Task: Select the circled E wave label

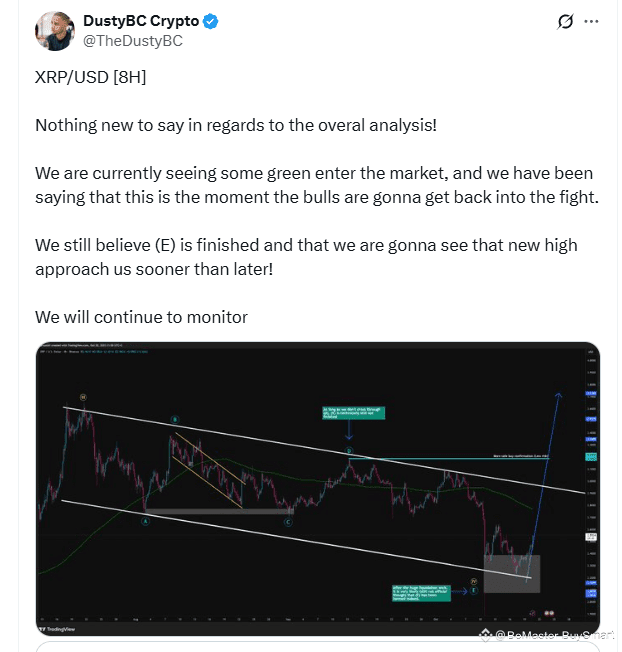Action: click(474, 590)
